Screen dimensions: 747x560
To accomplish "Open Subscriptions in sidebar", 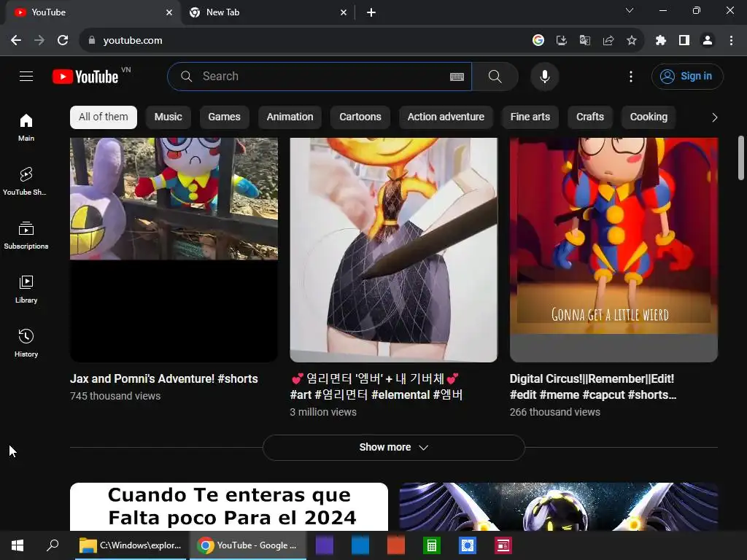I will point(26,236).
